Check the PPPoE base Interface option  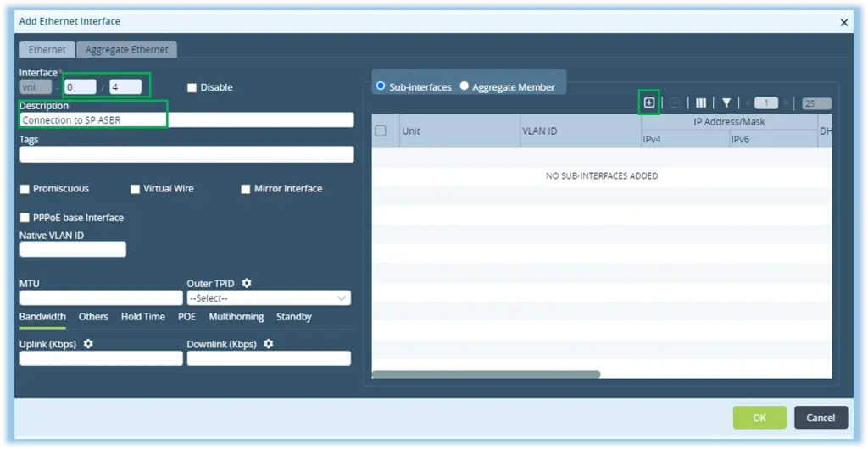pyautogui.click(x=25, y=218)
